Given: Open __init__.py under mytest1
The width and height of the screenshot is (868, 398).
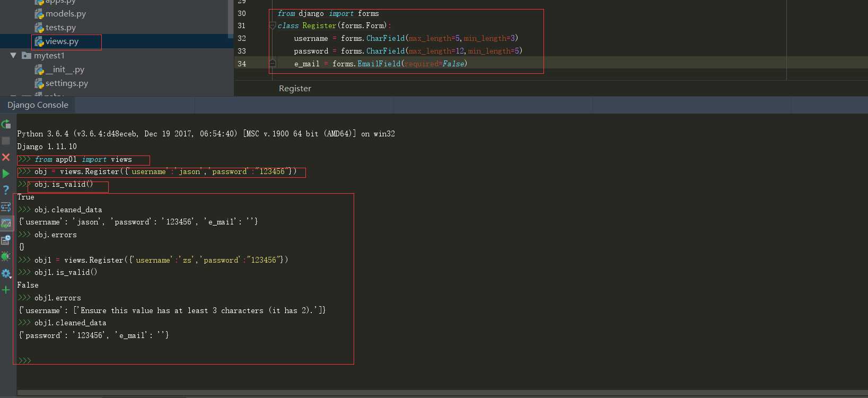Looking at the screenshot, I should [65, 70].
